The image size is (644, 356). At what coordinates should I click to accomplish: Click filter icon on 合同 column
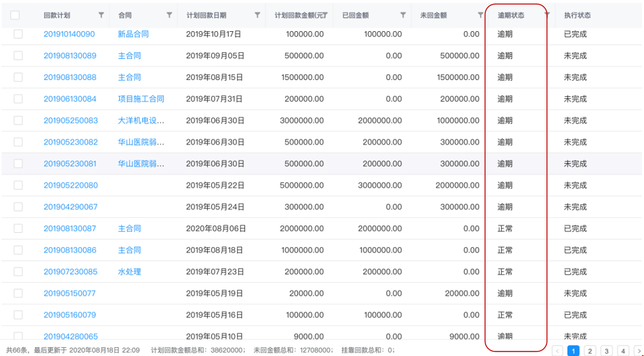[169, 15]
